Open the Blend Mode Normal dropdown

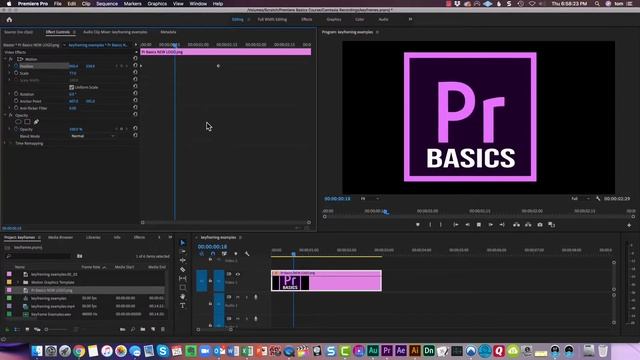(x=93, y=136)
